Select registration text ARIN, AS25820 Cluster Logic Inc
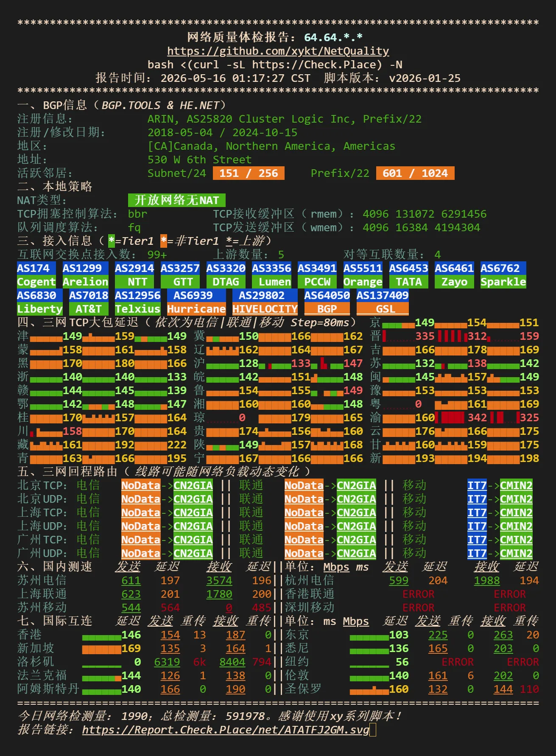 click(251, 119)
